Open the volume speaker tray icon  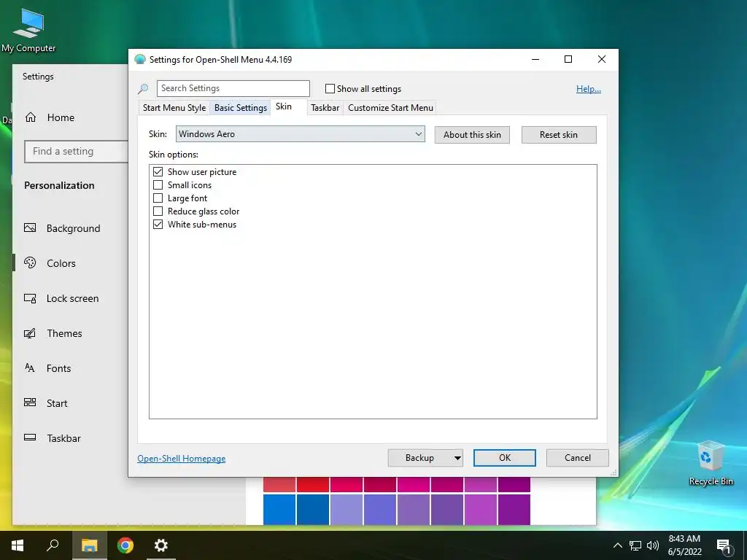[653, 545]
